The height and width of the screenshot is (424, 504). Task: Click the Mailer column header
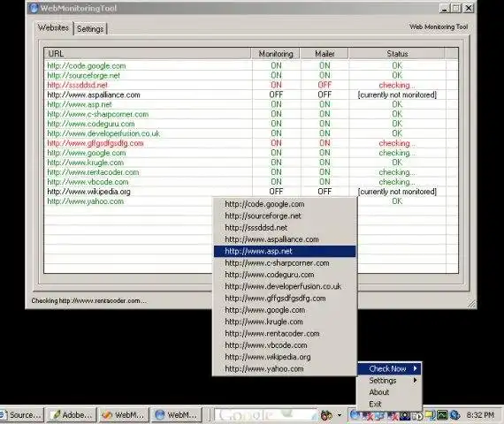[x=325, y=54]
